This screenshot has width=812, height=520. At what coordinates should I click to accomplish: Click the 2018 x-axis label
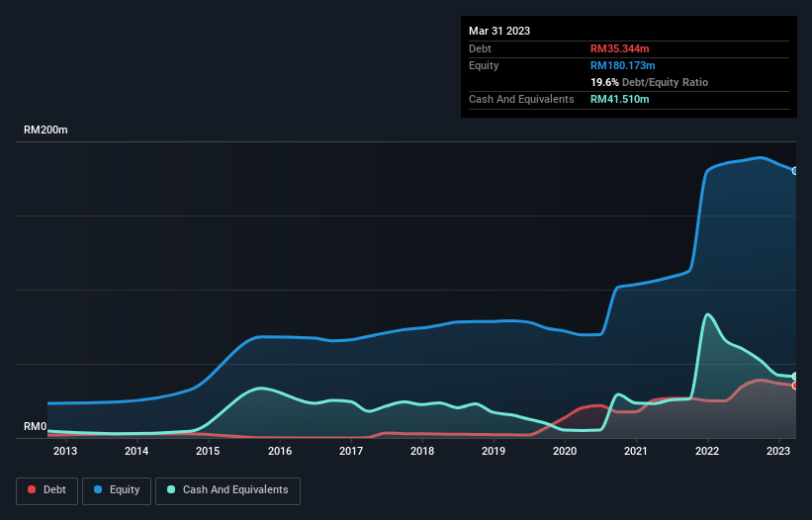pos(422,451)
